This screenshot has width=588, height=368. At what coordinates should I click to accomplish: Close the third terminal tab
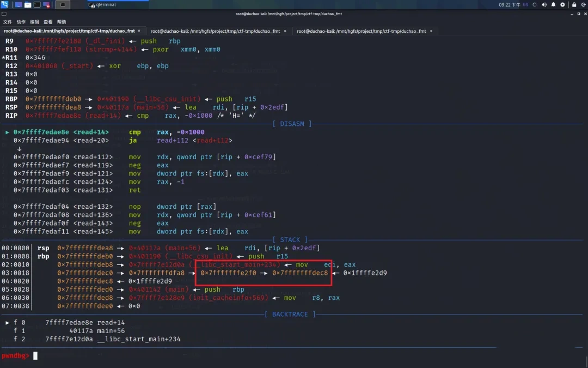coord(431,31)
